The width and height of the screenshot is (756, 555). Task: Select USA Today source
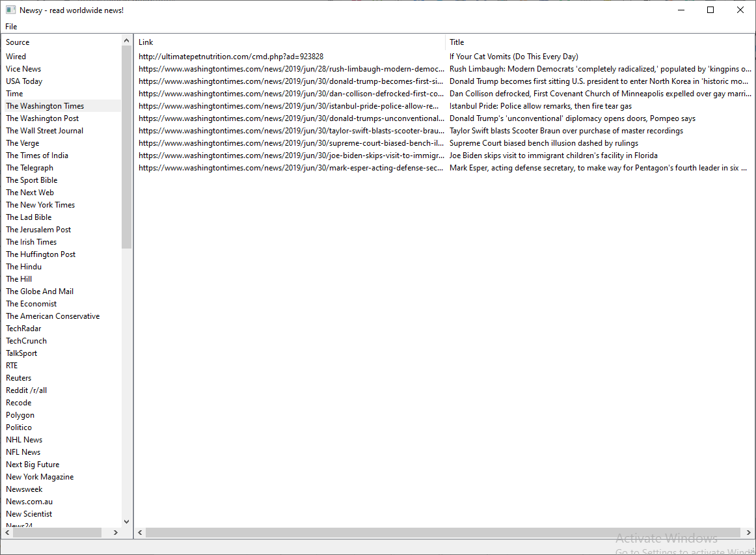24,81
